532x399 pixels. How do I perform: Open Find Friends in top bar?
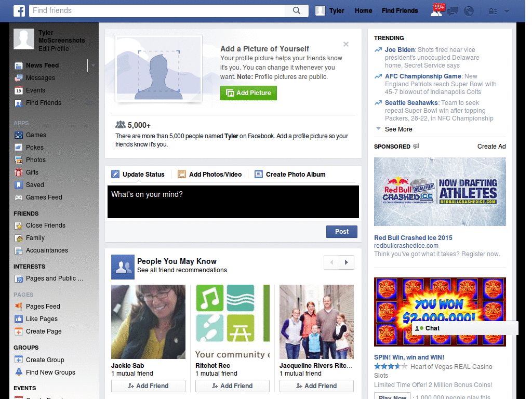400,11
